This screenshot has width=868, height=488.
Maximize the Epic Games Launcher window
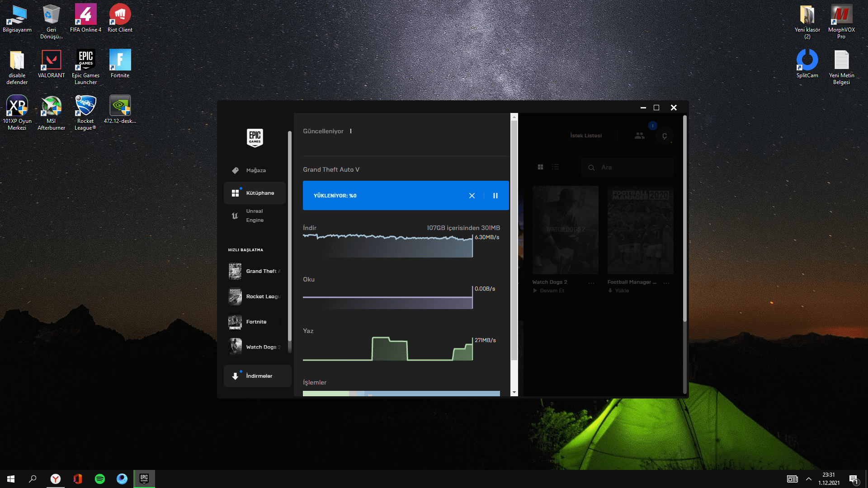656,108
